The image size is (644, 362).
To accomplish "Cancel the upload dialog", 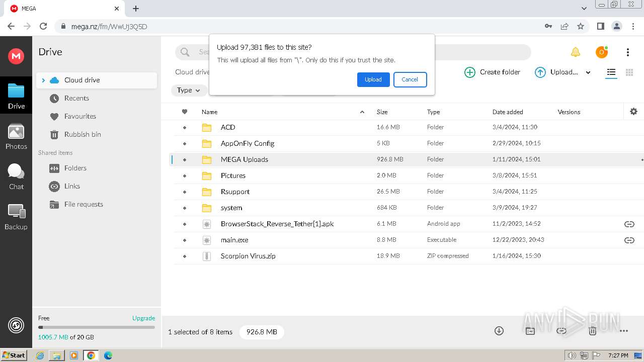I will (x=410, y=79).
